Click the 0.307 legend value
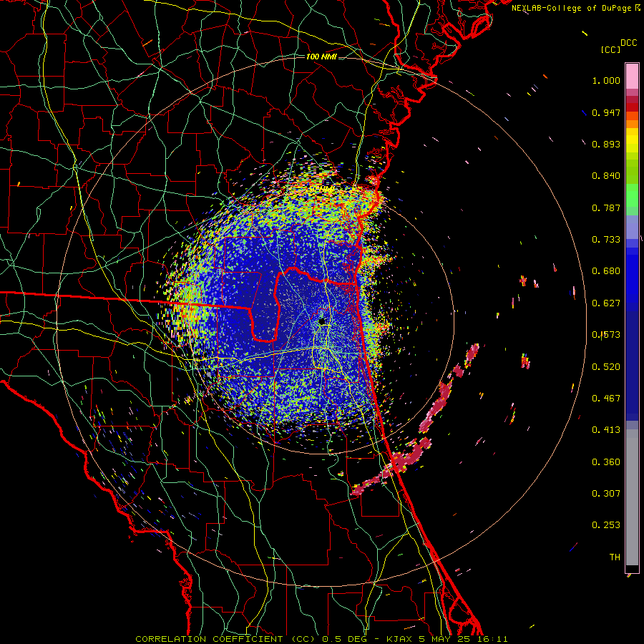Viewport: 644px width, 644px height. [606, 494]
